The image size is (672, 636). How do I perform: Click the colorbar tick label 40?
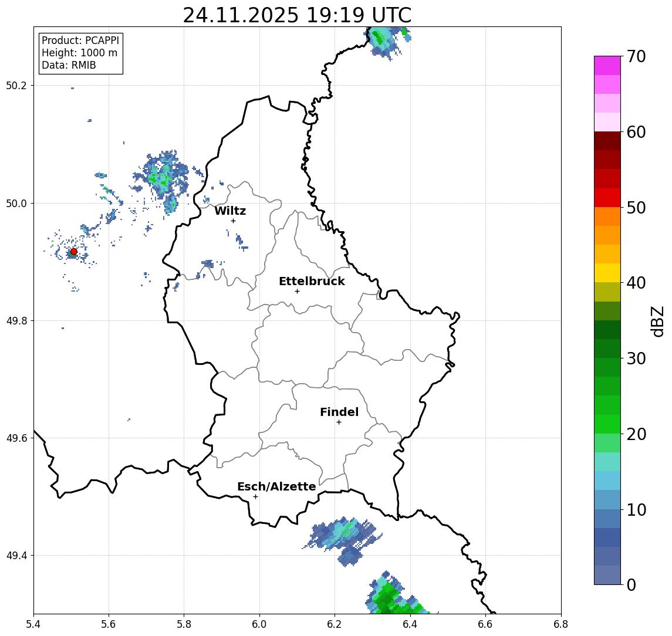(x=636, y=283)
